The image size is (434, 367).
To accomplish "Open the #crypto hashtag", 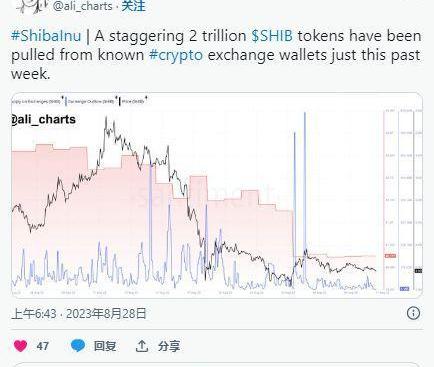I will tap(176, 55).
